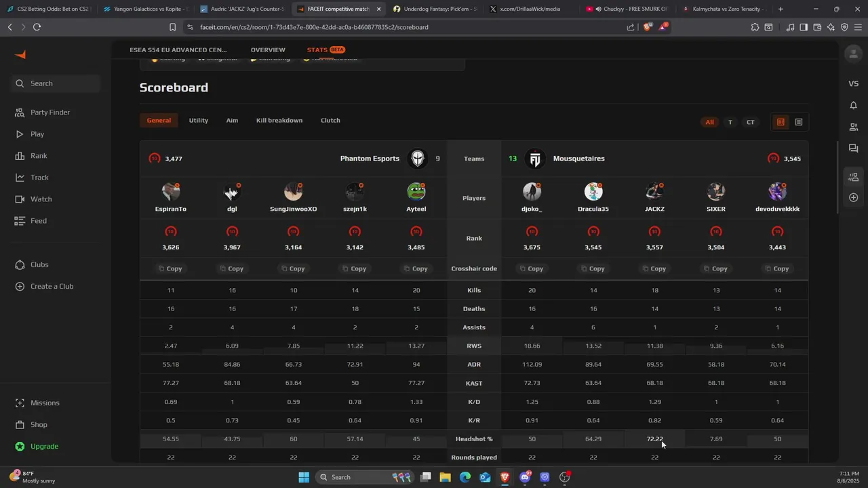Open the Kill breakdown tab
This screenshot has width=868, height=488.
279,121
